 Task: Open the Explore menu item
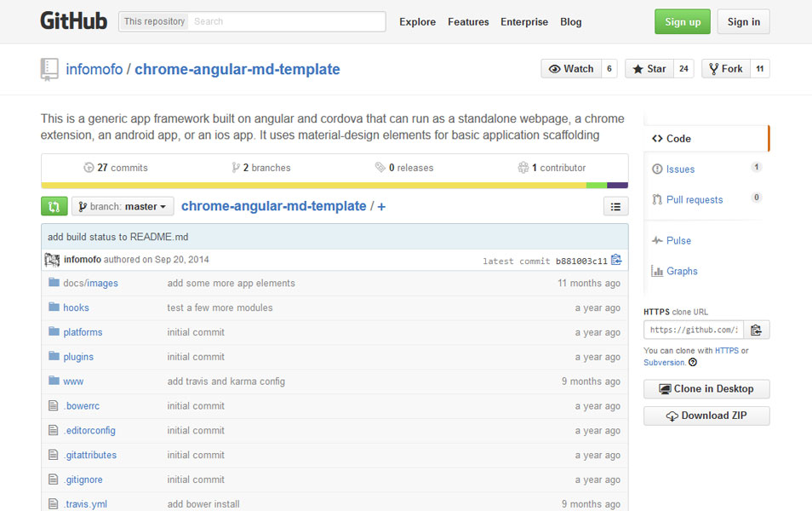(x=417, y=22)
